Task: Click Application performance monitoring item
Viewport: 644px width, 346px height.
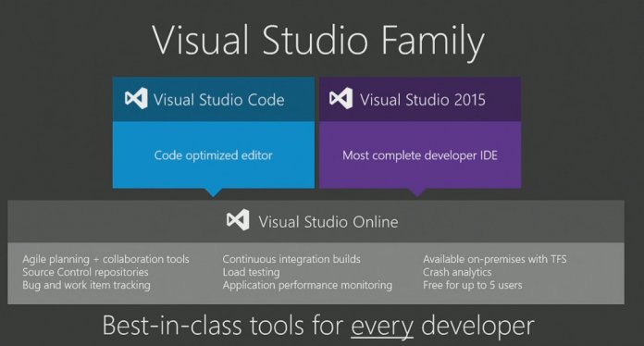Action: [307, 285]
